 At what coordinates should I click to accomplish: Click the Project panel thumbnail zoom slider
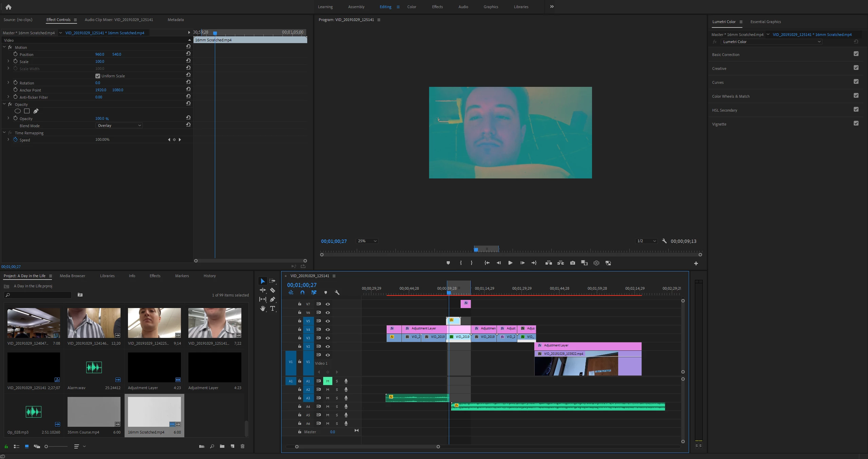click(56, 446)
